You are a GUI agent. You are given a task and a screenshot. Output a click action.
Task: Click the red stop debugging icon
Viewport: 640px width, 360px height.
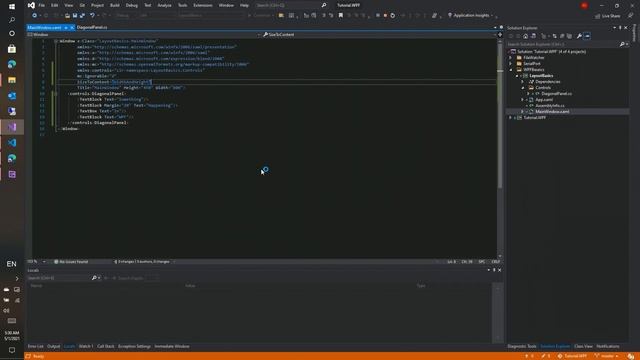pyautogui.click(x=385, y=16)
